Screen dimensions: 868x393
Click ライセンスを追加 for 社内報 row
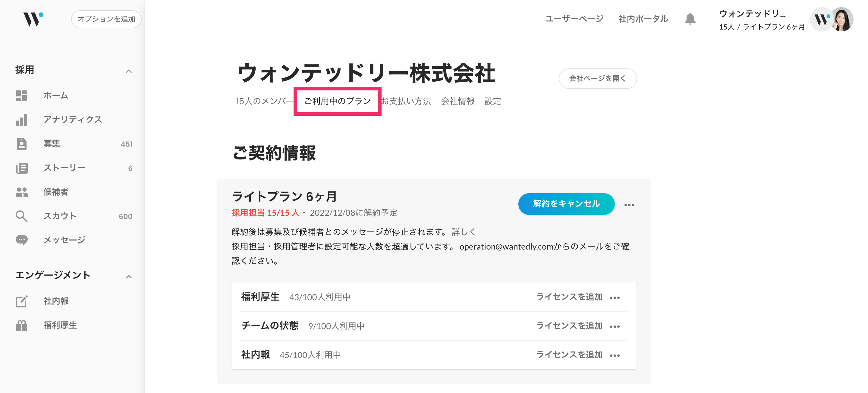[569, 355]
